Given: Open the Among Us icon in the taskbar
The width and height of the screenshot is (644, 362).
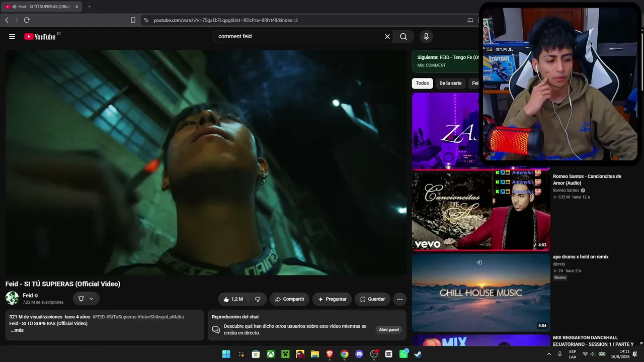Looking at the screenshot, I should pos(300,354).
